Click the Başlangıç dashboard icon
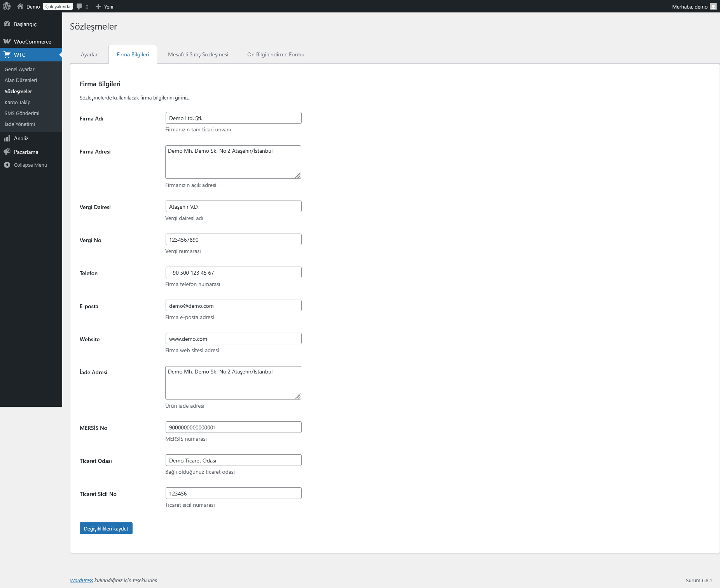Image resolution: width=720 pixels, height=588 pixels. (7, 24)
